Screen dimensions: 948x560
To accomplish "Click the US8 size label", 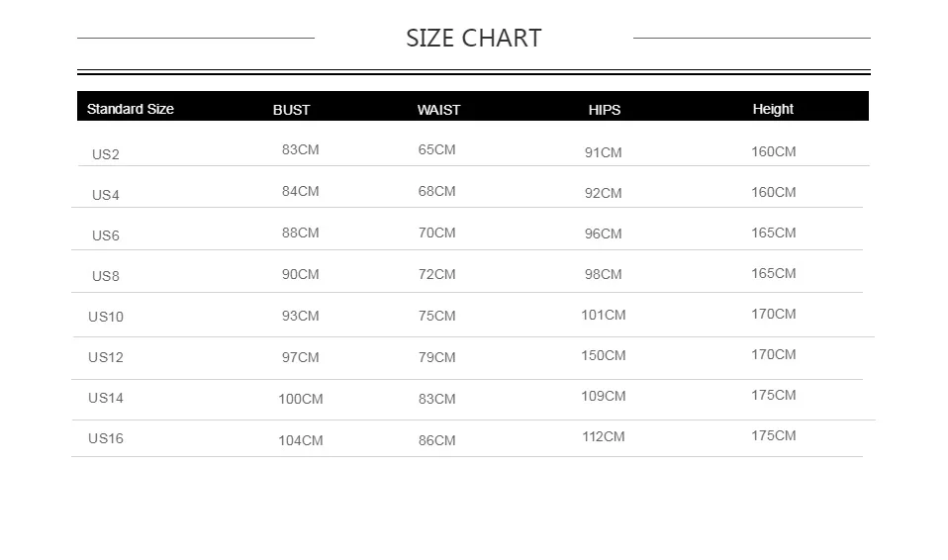I will [x=105, y=276].
